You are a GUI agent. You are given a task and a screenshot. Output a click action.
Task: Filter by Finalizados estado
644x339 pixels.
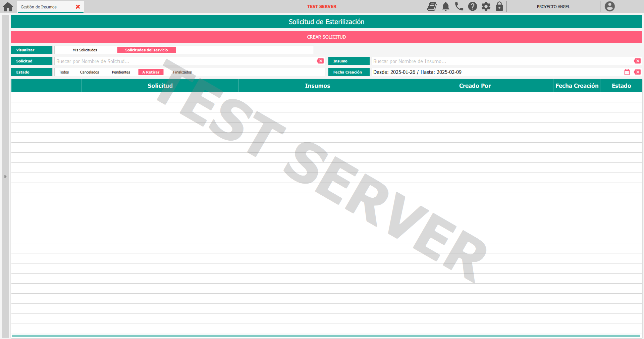pos(182,72)
